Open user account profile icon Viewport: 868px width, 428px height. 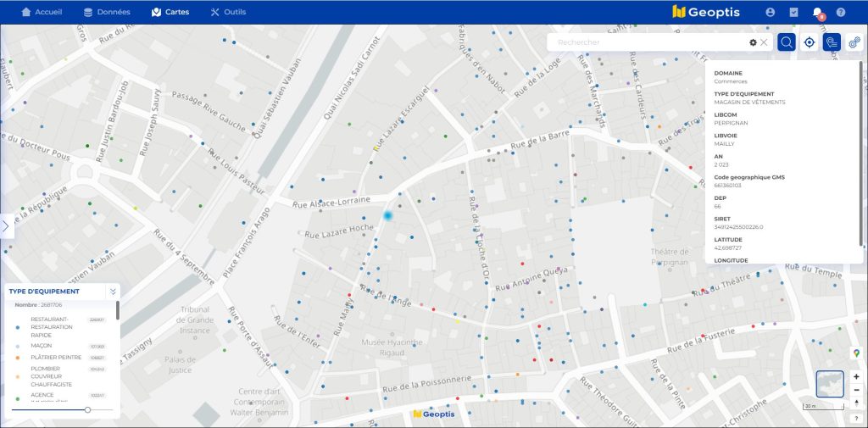[771, 13]
